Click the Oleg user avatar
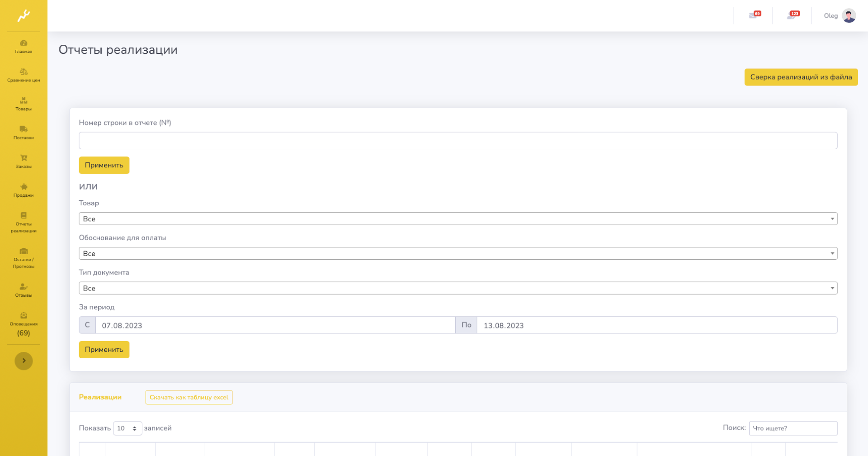The image size is (868, 456). pyautogui.click(x=849, y=16)
